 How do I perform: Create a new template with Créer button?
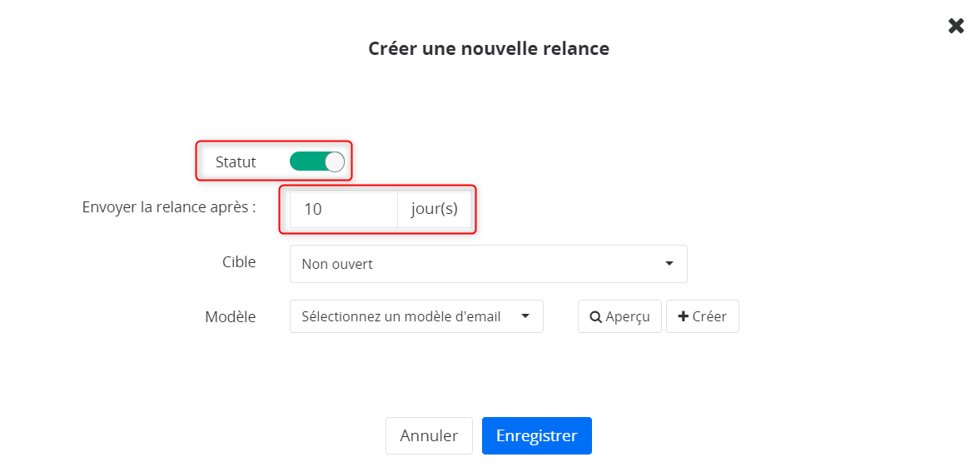[703, 316]
